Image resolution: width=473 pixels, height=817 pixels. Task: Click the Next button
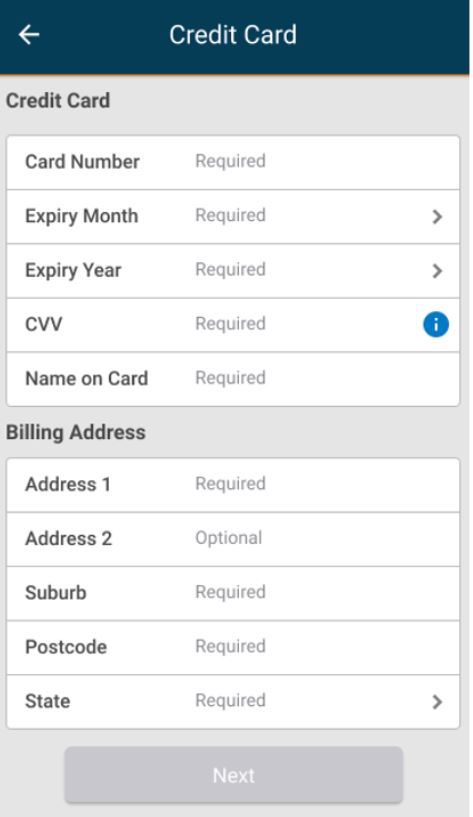[x=233, y=775]
